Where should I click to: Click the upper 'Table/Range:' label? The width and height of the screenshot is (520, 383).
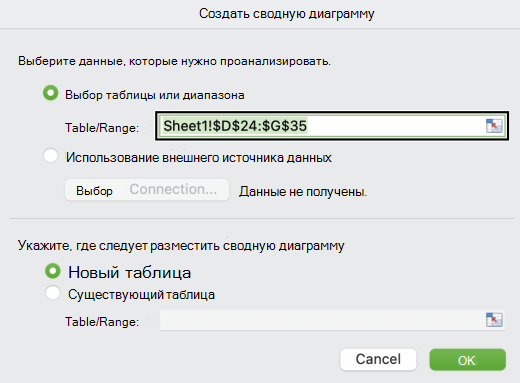[x=102, y=128]
